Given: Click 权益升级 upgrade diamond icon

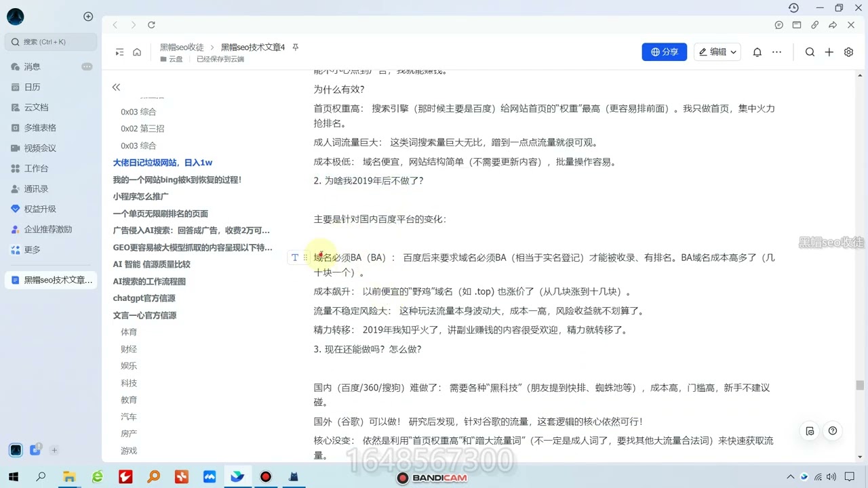Looking at the screenshot, I should point(16,209).
